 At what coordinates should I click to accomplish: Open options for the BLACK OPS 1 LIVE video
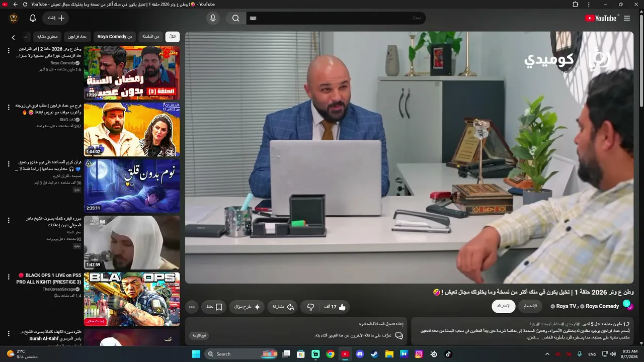(x=9, y=277)
